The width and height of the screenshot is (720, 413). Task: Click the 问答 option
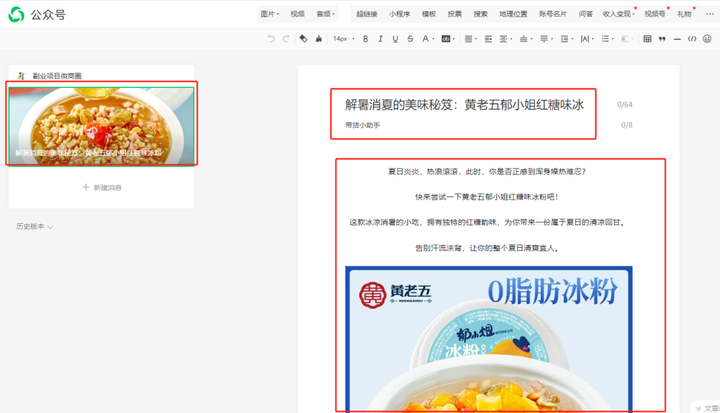pos(585,14)
